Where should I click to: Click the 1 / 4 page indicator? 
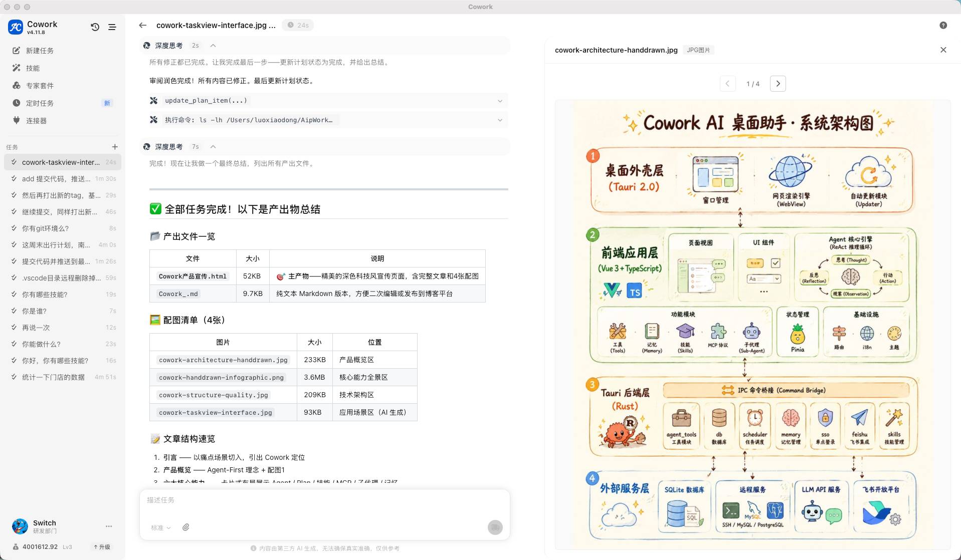(x=753, y=84)
